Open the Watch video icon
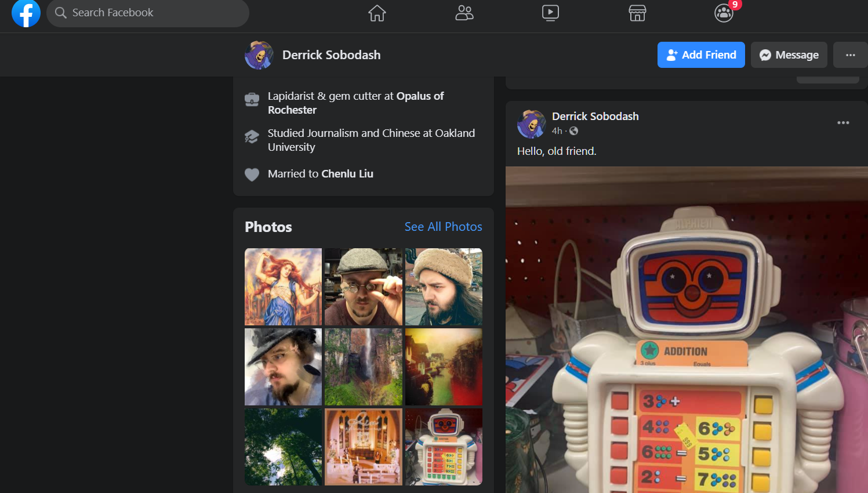The image size is (868, 493). (x=550, y=13)
